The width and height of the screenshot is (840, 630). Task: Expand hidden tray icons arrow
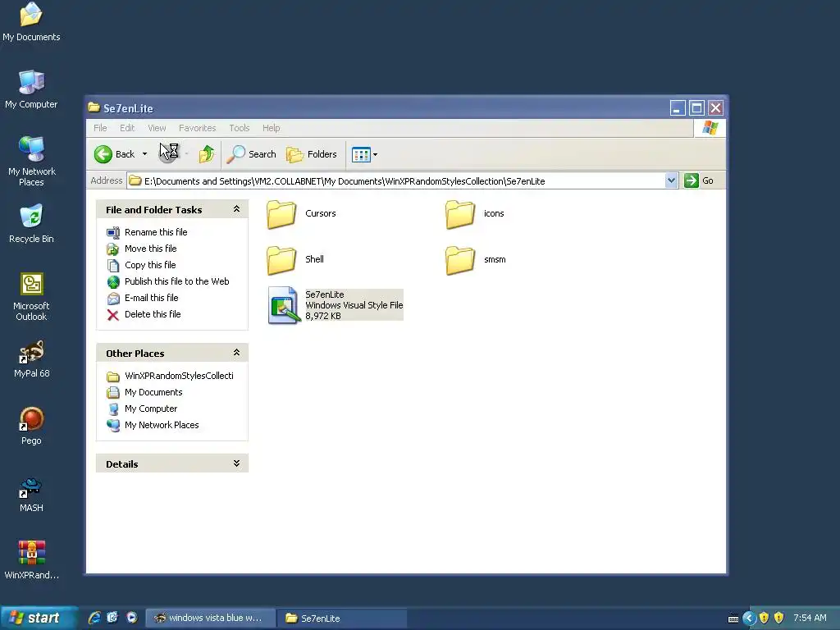[x=749, y=619]
